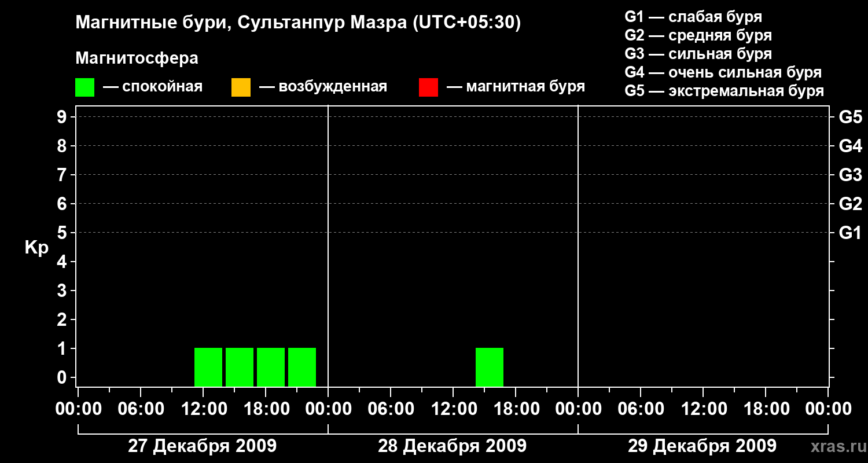The width and height of the screenshot is (868, 463).
Task: Click the '06:00' time label under 27 December
Action: click(141, 409)
